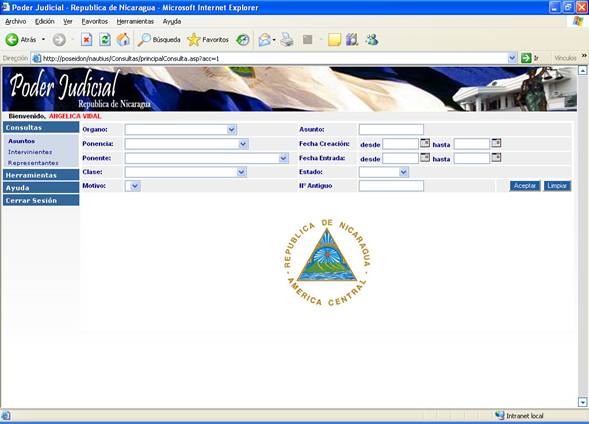589x424 pixels.
Task: Open Favoritos star icon in toolbar
Action: click(194, 39)
